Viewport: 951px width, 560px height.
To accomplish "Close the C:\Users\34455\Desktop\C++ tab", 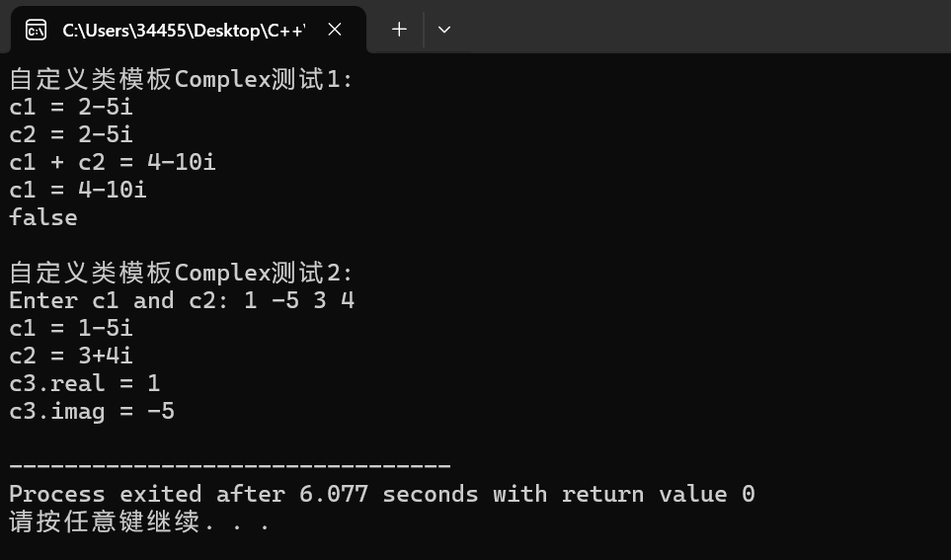I will 335,29.
